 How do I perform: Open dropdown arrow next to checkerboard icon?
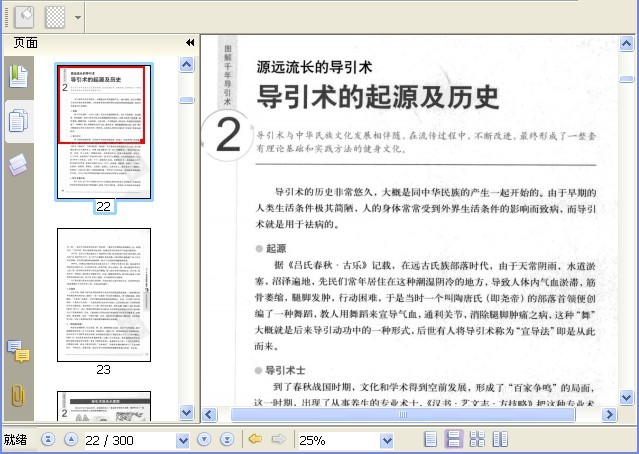pyautogui.click(x=77, y=18)
